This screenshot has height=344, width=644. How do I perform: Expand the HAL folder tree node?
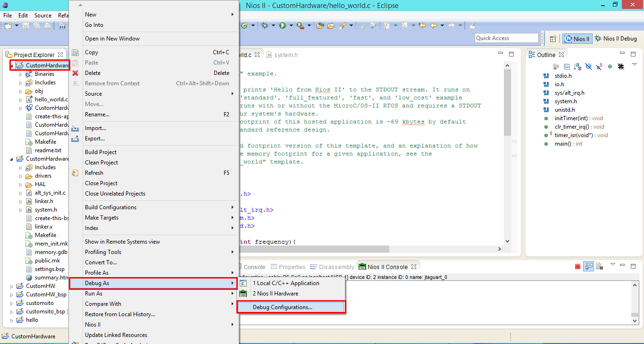[x=20, y=184]
